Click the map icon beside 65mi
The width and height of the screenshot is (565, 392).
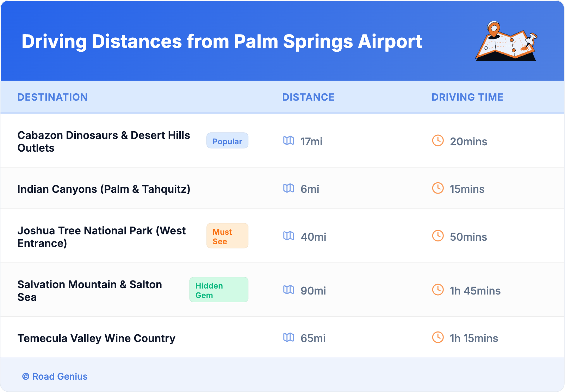[x=288, y=337]
